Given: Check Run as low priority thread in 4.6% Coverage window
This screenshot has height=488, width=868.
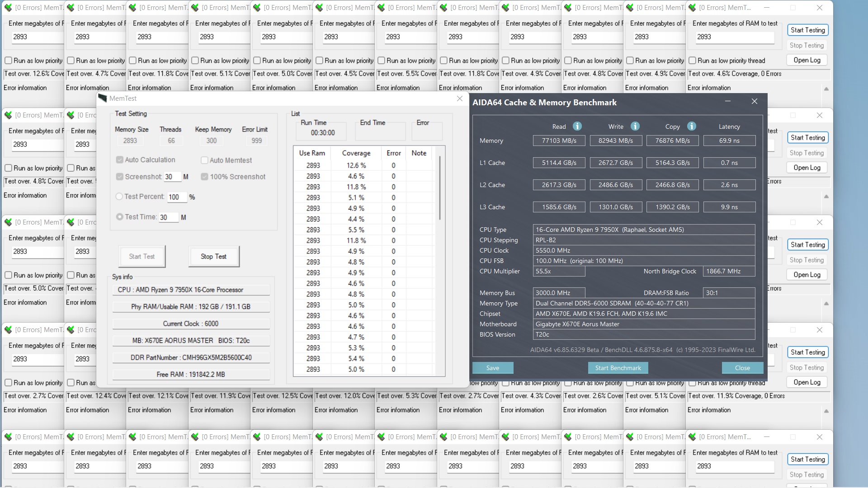Looking at the screenshot, I should coord(692,61).
